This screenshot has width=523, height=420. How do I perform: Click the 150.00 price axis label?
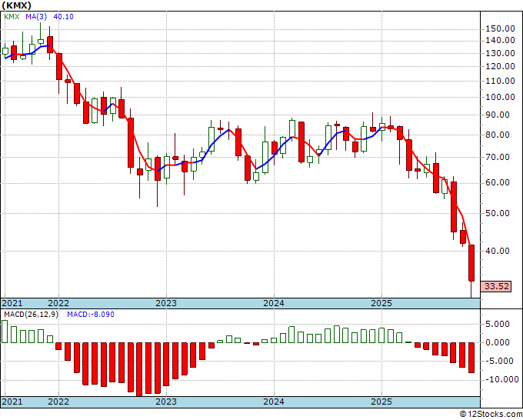[500, 28]
